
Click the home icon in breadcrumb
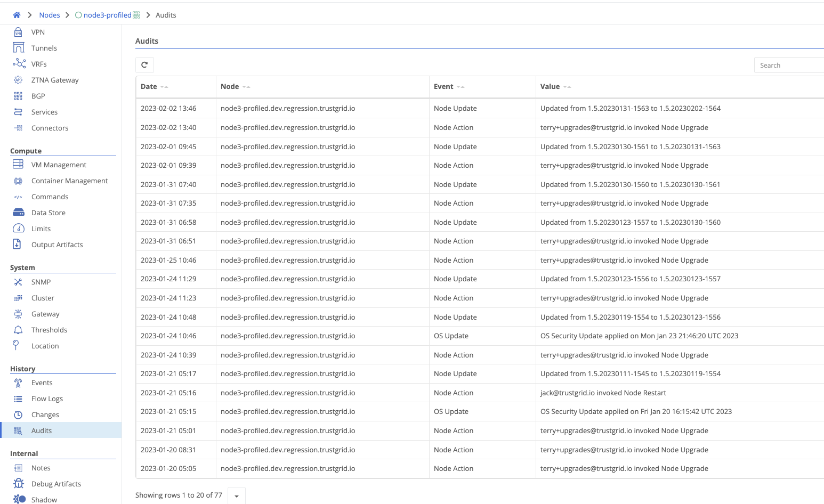(17, 15)
